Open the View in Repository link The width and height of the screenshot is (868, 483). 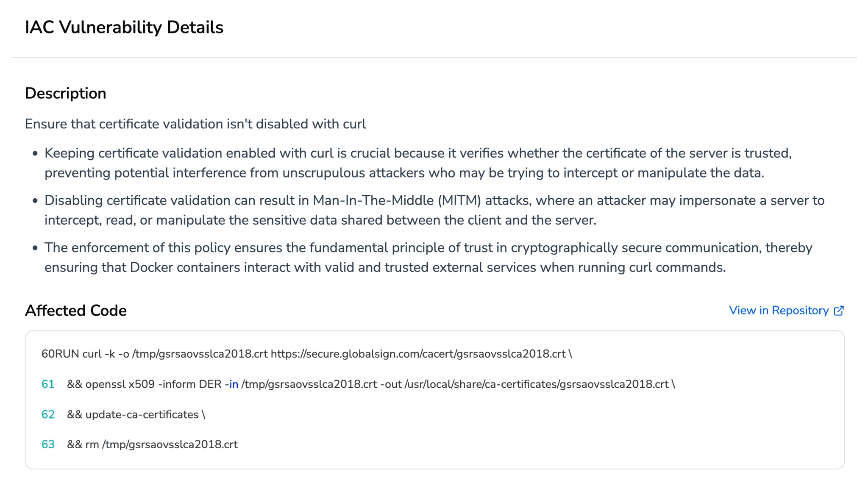779,311
